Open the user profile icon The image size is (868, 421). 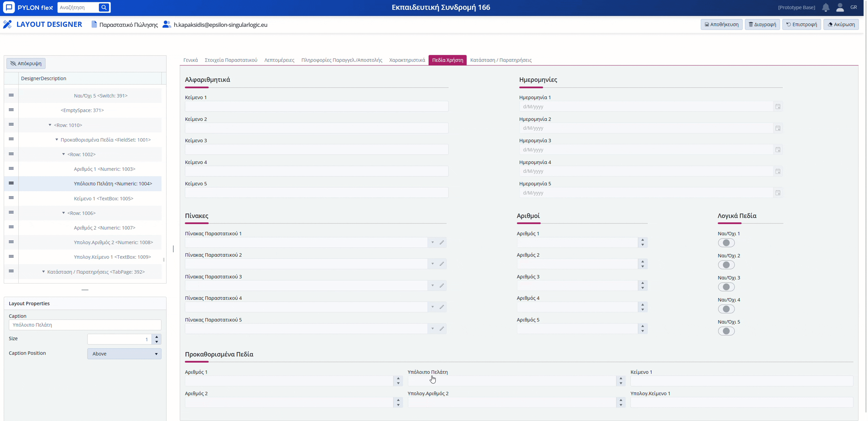[840, 7]
